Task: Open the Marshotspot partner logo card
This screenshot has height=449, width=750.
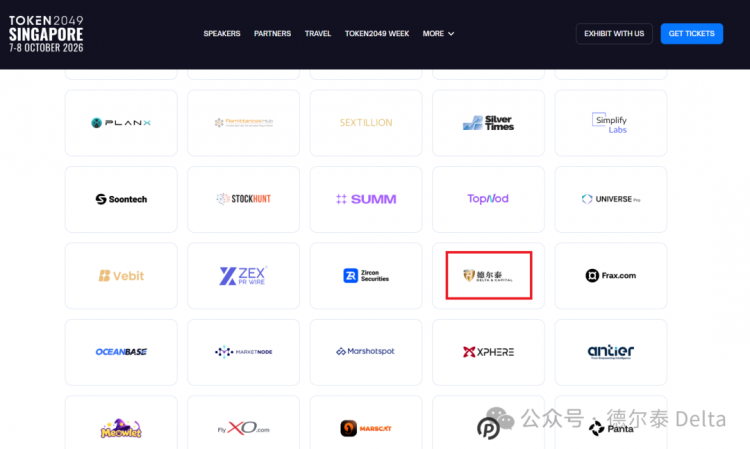Action: coord(366,352)
